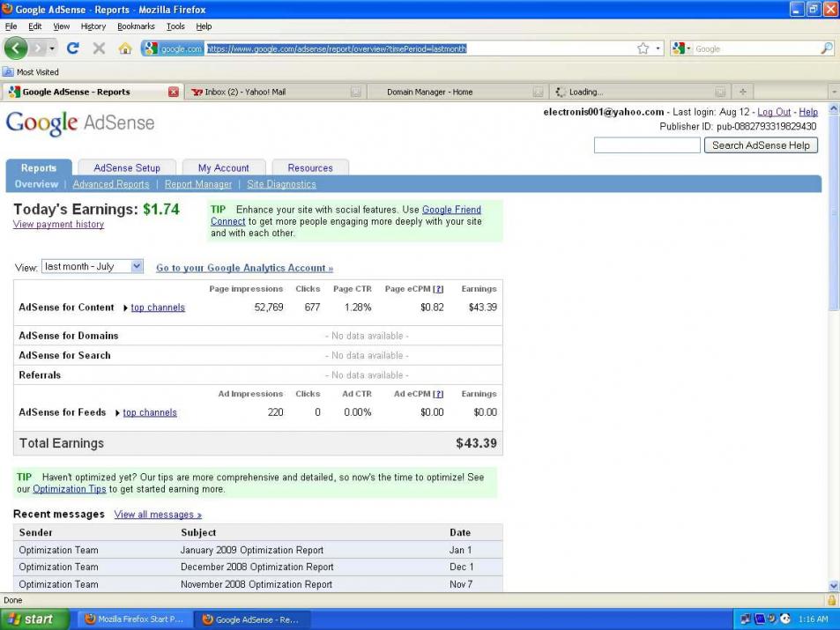
Task: Switch to the My Account tab
Action: click(223, 167)
